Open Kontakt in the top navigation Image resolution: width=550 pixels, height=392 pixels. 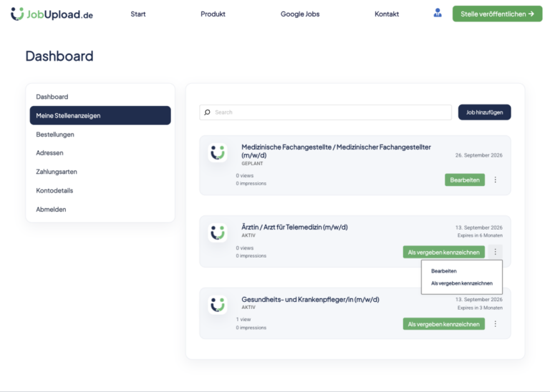point(387,14)
